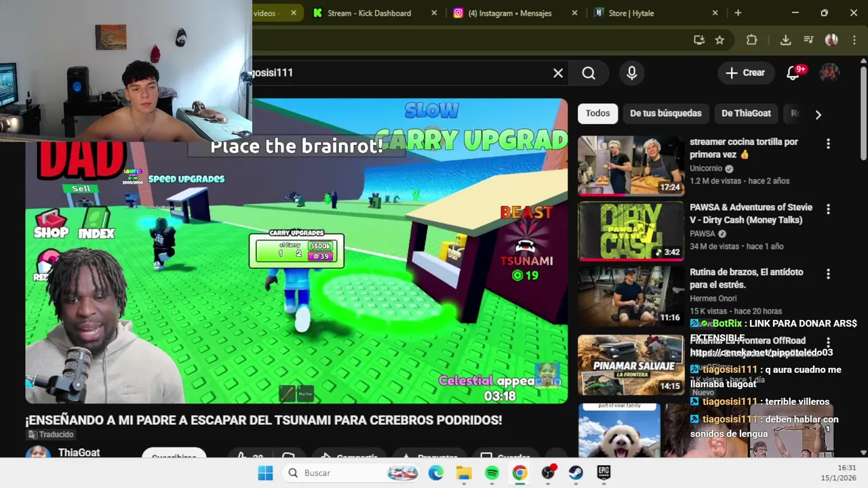The image size is (868, 488).
Task: Open a new browser tab with plus
Action: point(738,13)
